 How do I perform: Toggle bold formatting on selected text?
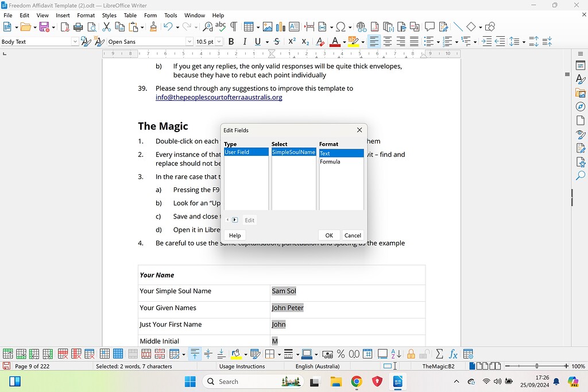231,41
